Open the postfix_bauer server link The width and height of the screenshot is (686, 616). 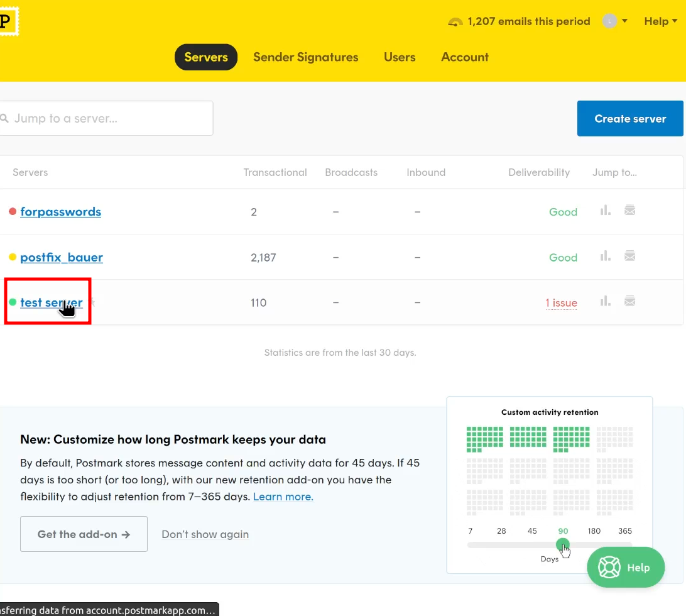click(x=62, y=257)
